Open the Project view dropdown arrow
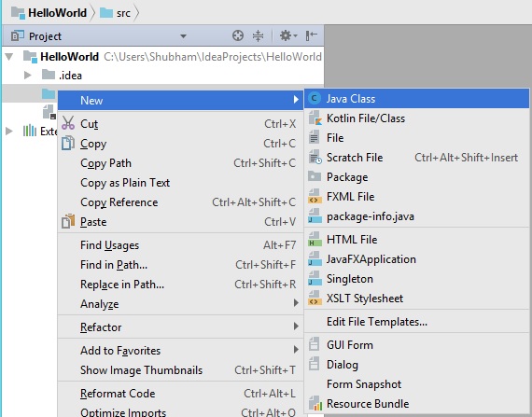Viewport: 532px width, 417px height. [183, 36]
